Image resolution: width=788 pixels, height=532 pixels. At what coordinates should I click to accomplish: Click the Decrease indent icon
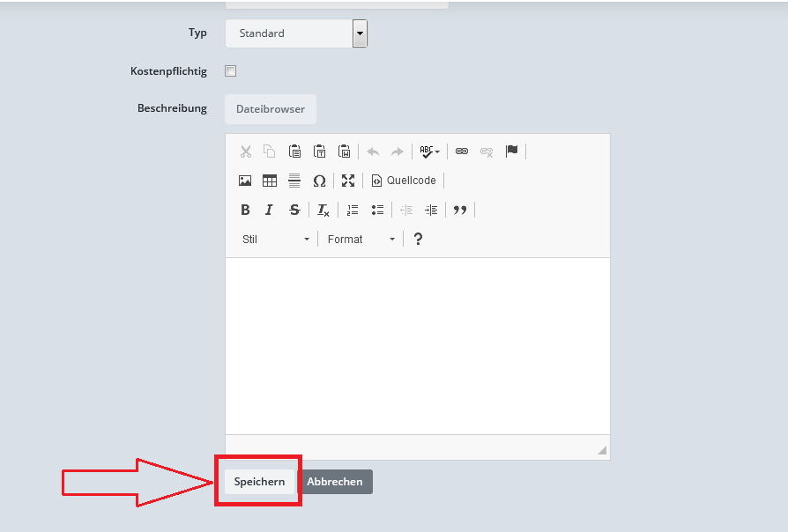tap(406, 210)
